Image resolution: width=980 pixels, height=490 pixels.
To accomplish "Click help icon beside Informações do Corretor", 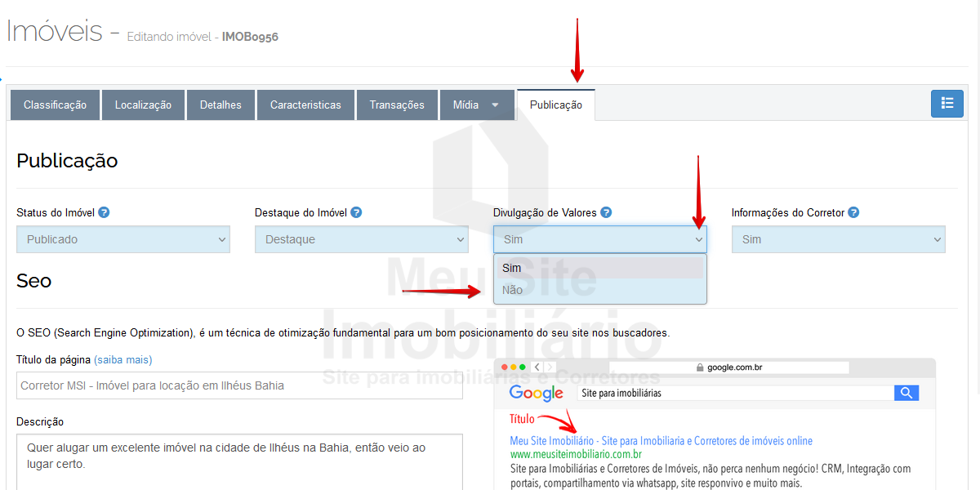I will [853, 212].
